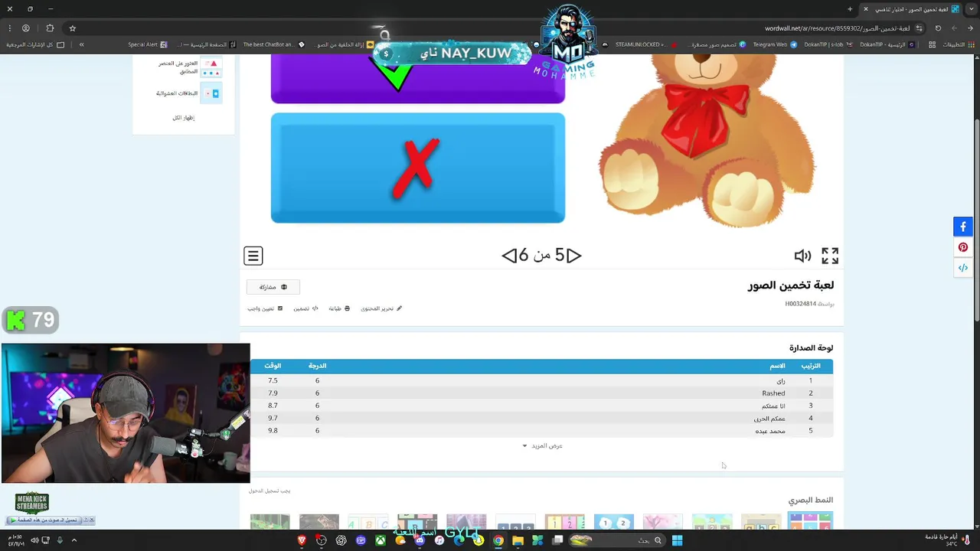Open the game hamburger menu
The height and width of the screenshot is (551, 980).
point(253,256)
